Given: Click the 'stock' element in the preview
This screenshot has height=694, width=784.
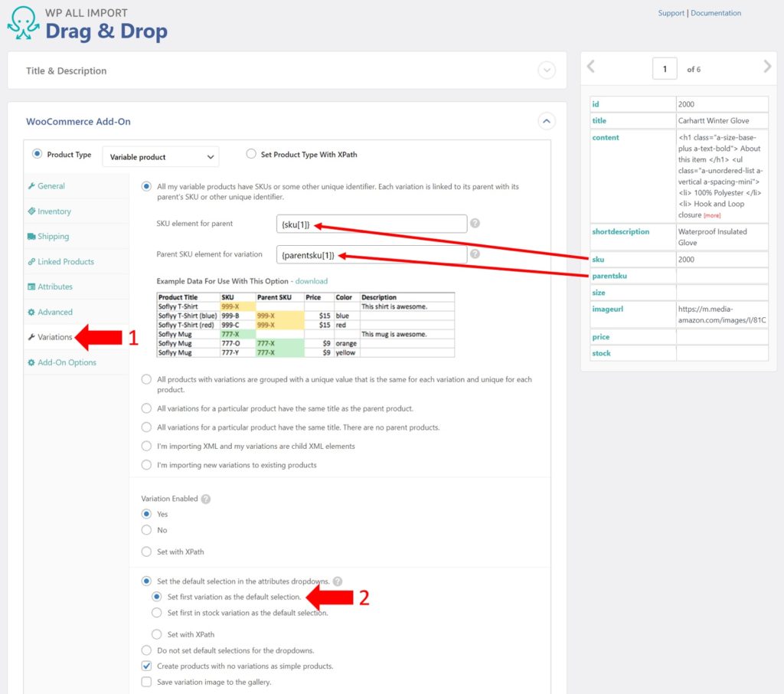Looking at the screenshot, I should point(601,353).
